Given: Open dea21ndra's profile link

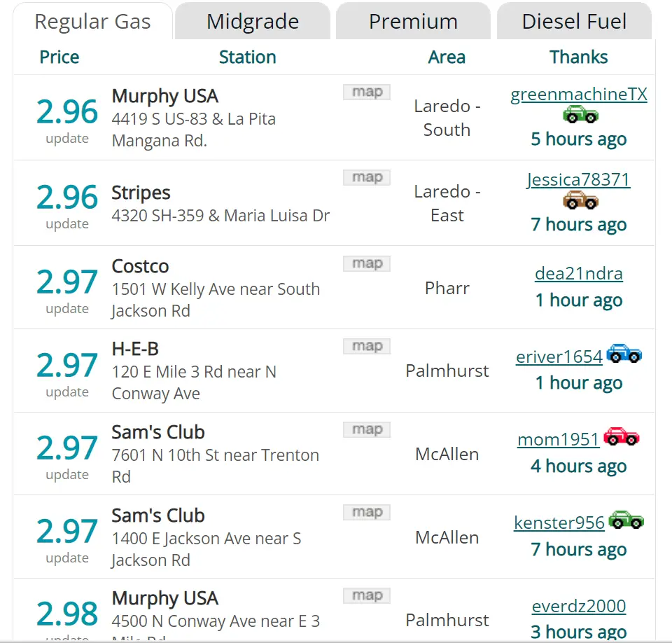Looking at the screenshot, I should click(x=578, y=274).
